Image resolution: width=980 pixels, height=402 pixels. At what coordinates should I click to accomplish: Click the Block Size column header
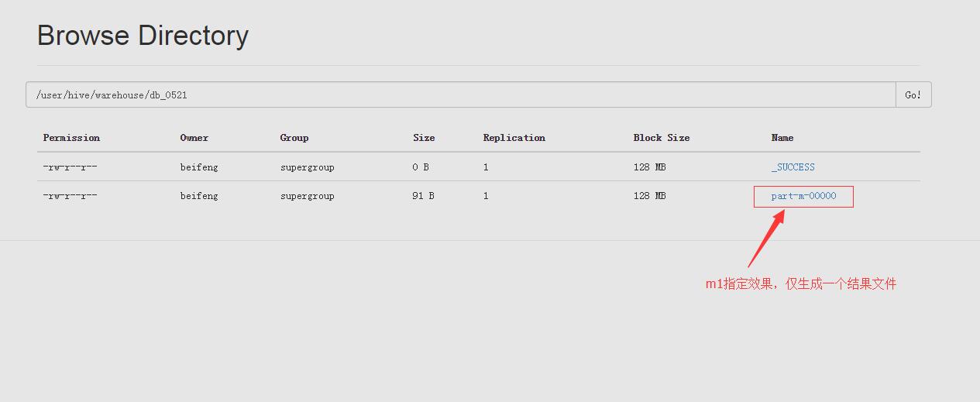(x=661, y=138)
